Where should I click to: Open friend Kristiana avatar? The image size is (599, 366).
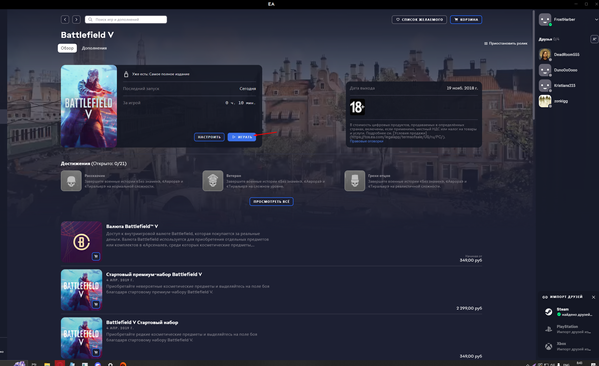545,86
